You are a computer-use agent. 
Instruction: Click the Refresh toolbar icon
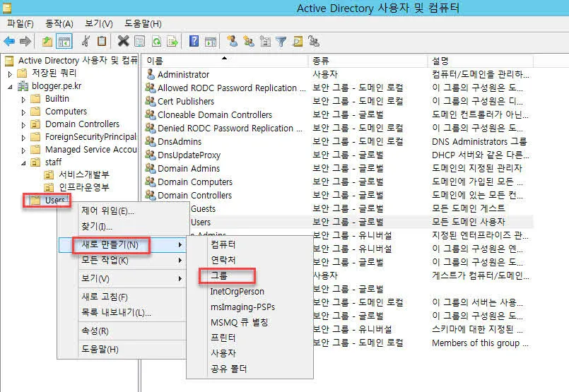[x=156, y=42]
